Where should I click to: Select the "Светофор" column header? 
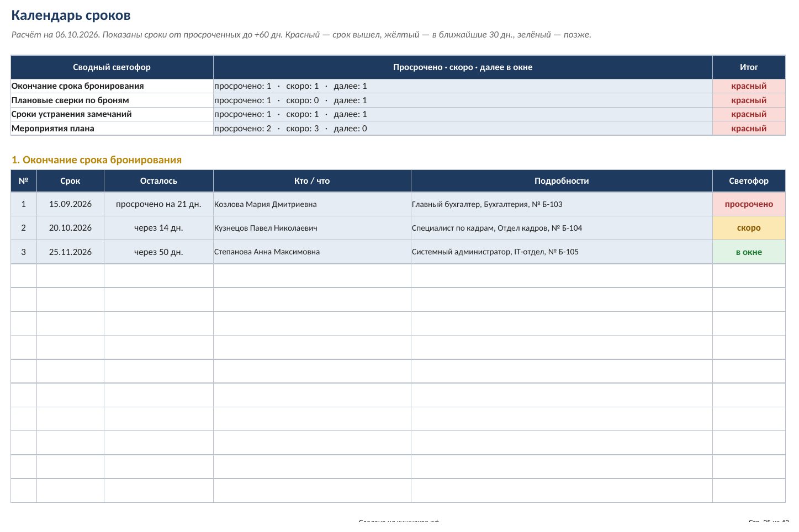coord(749,181)
